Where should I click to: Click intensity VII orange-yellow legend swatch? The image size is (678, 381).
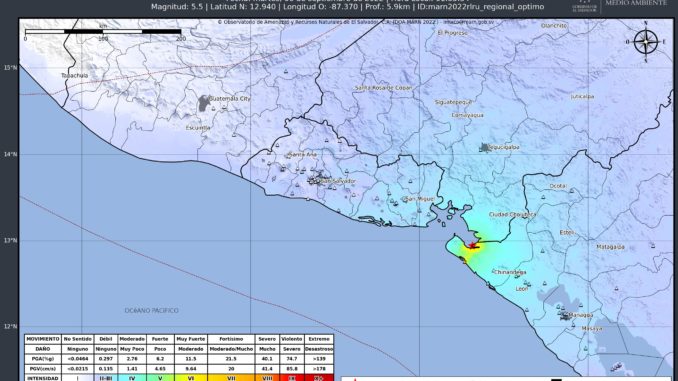(x=231, y=378)
